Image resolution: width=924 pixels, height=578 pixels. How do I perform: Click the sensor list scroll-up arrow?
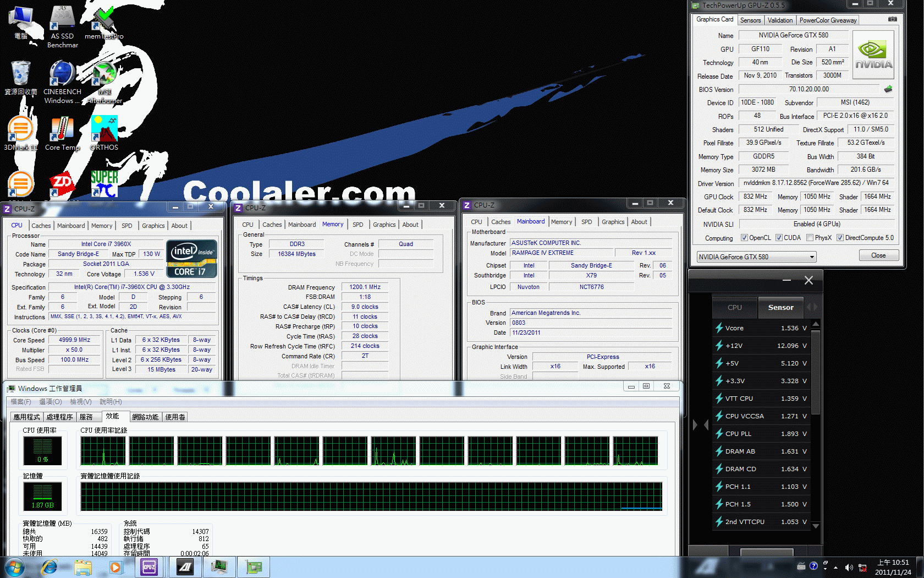[816, 324]
